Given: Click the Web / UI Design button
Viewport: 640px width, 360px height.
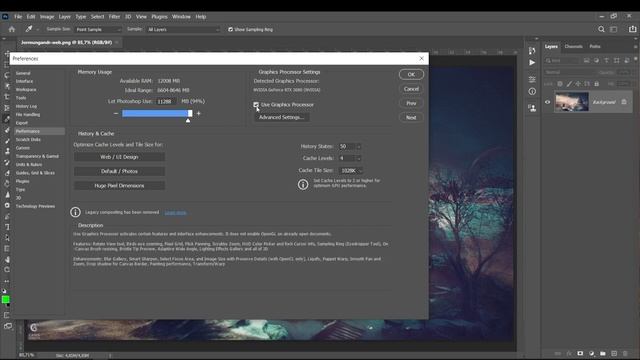Looking at the screenshot, I should tap(119, 157).
